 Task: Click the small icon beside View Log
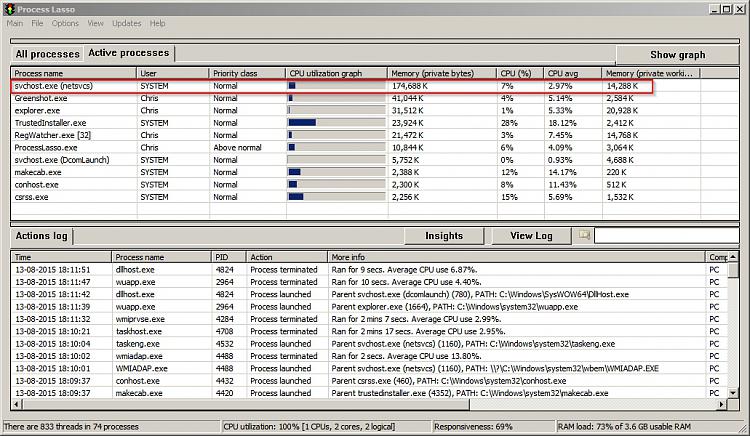[584, 235]
